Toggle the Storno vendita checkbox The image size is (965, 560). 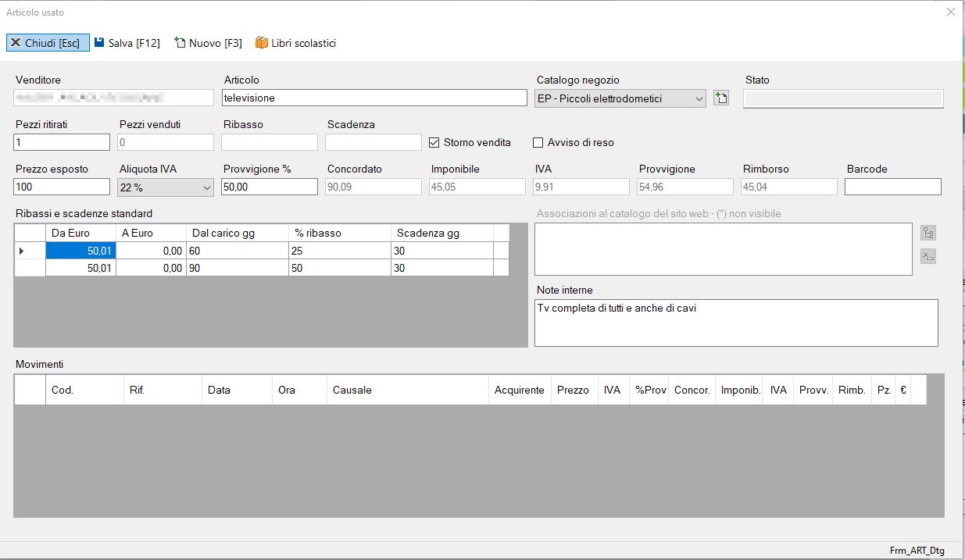point(434,142)
